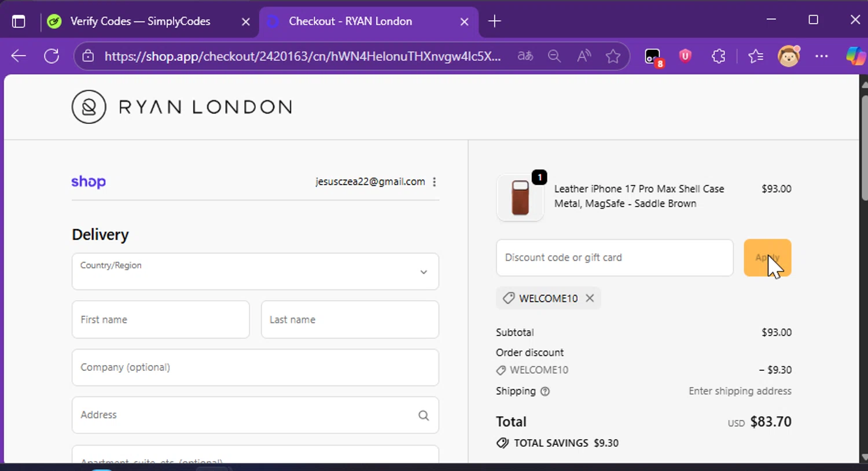Screen dimensions: 868x471
Task: Click the Shipping help question icon
Action: [x=545, y=392]
